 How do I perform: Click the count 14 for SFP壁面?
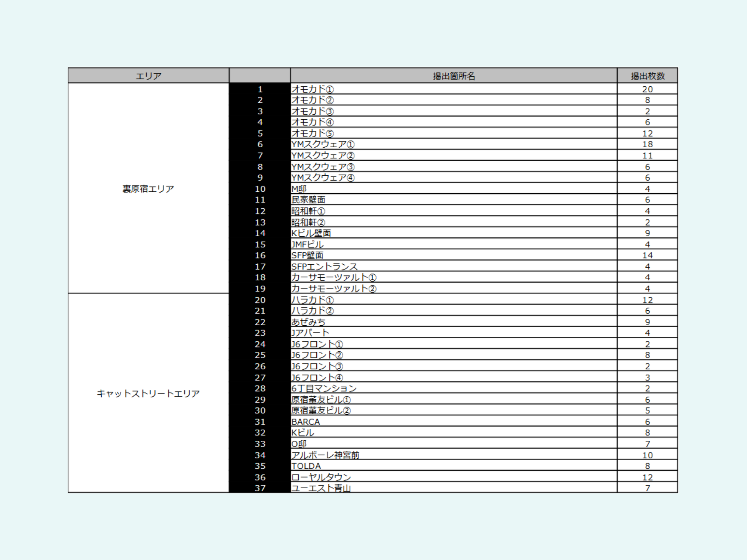click(x=647, y=255)
